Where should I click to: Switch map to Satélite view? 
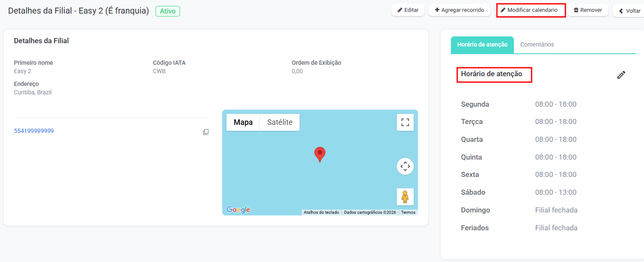[x=279, y=122]
